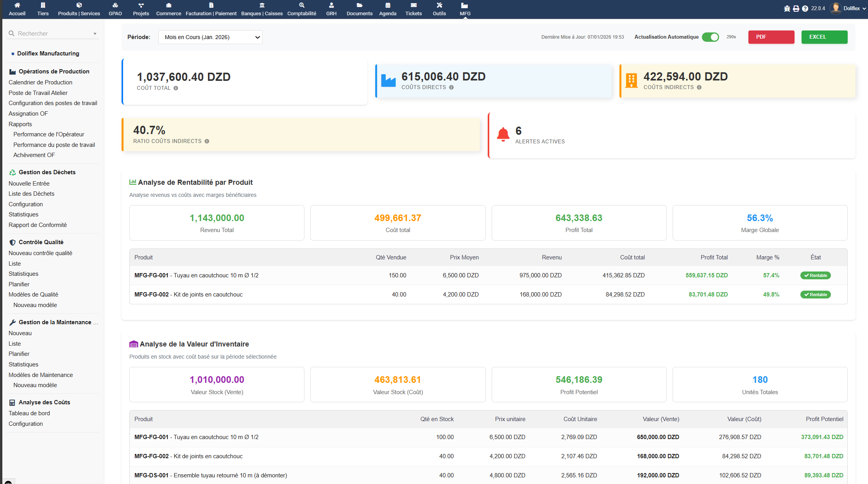This screenshot has height=484, width=868.
Task: Click info icon next to Ratio Coûts Indirects
Action: tap(207, 141)
